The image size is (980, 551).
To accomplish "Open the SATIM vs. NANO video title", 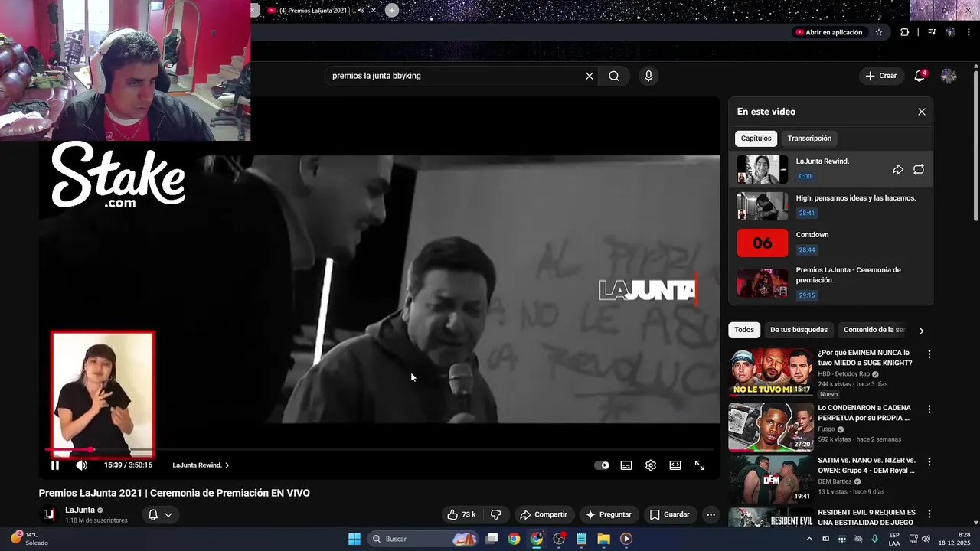I will [867, 465].
